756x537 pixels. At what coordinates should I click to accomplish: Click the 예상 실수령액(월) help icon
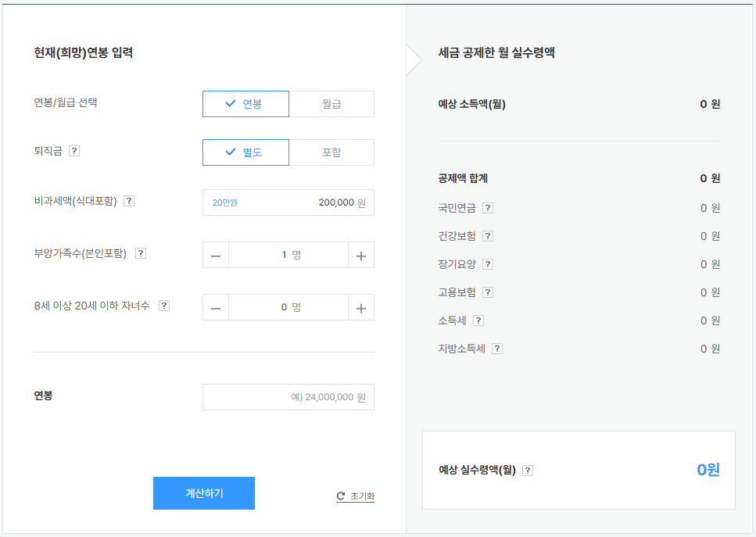point(528,470)
